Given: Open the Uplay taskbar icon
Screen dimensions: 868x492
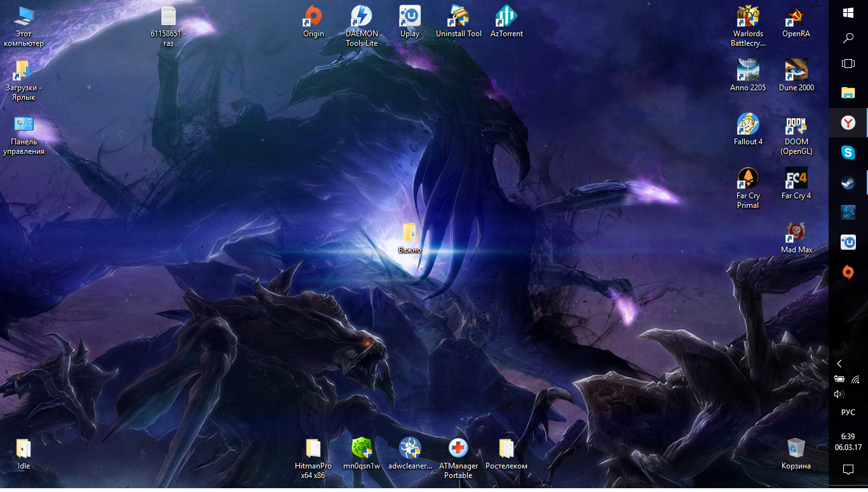Looking at the screenshot, I should pos(848,242).
